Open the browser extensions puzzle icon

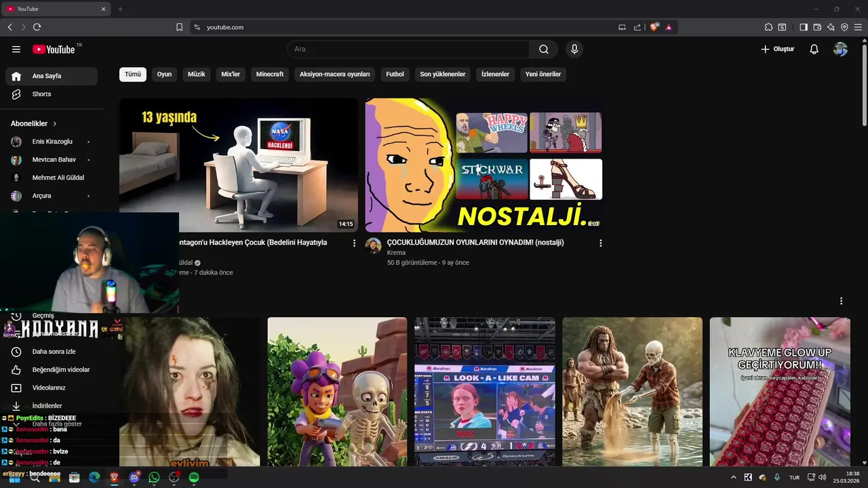click(x=768, y=27)
